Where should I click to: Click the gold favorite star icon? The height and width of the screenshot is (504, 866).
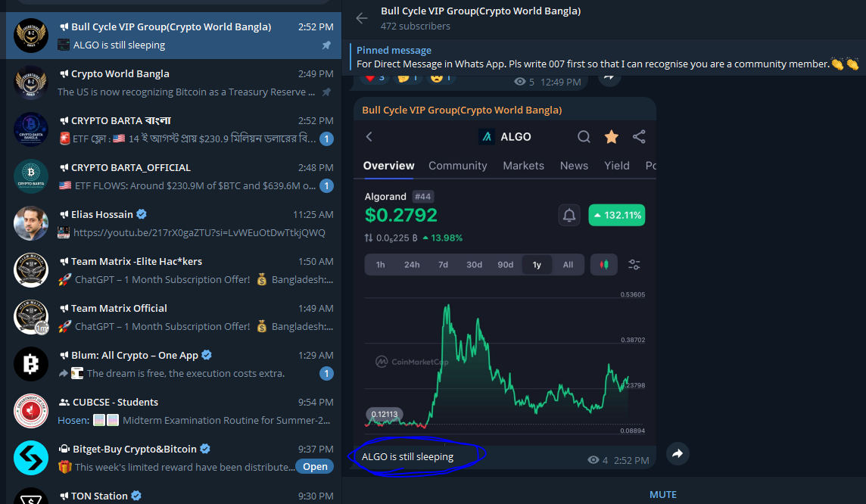611,137
